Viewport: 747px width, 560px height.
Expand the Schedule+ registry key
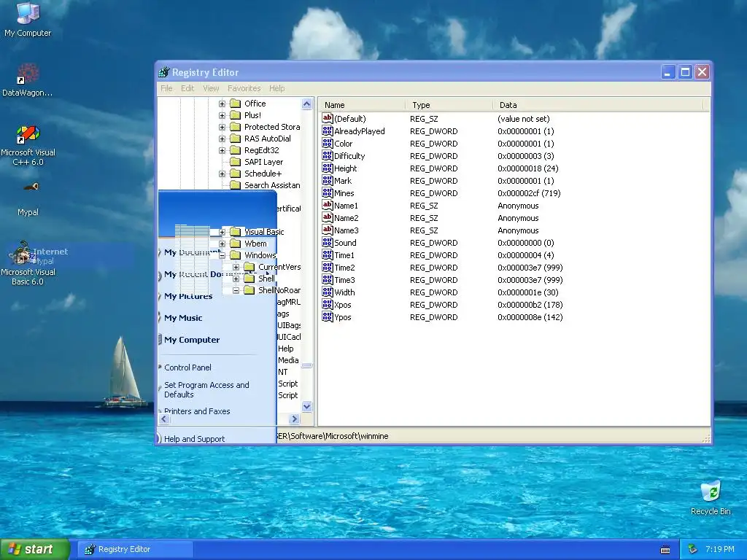tap(222, 174)
